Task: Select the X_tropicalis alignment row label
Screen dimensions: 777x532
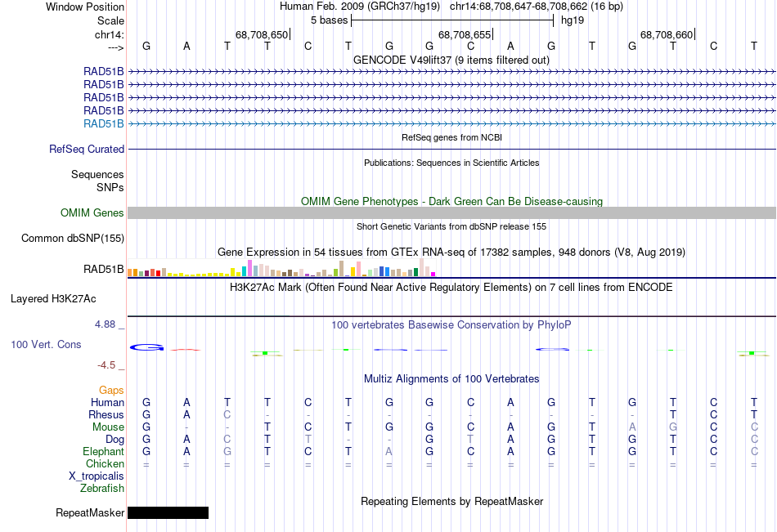Action: 97,476
